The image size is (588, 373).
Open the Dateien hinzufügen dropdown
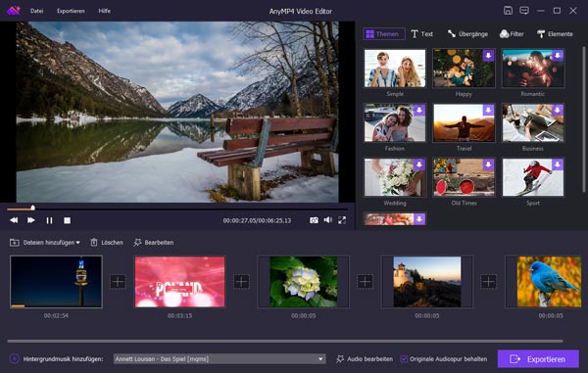point(45,242)
